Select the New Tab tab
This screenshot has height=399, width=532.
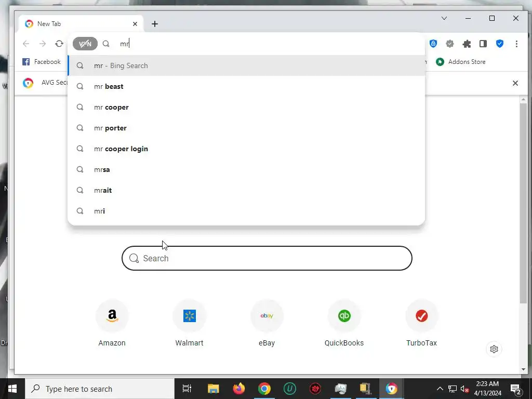click(81, 24)
